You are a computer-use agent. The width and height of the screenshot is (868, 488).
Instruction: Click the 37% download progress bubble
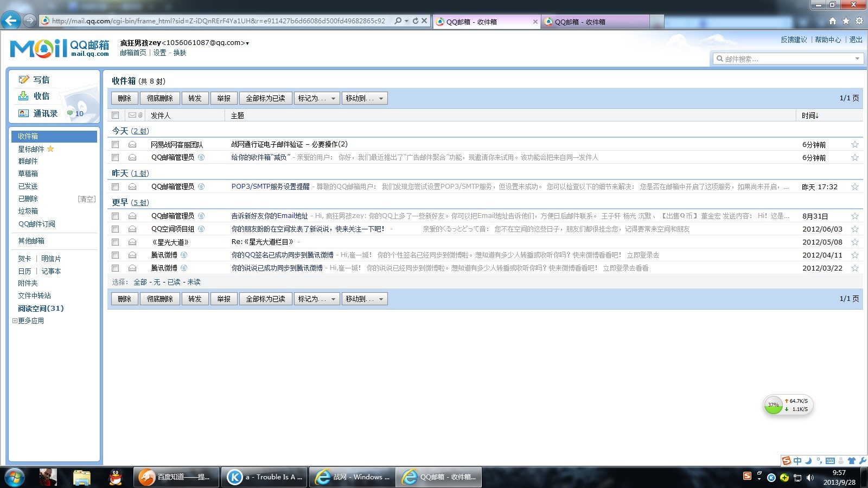coord(773,404)
